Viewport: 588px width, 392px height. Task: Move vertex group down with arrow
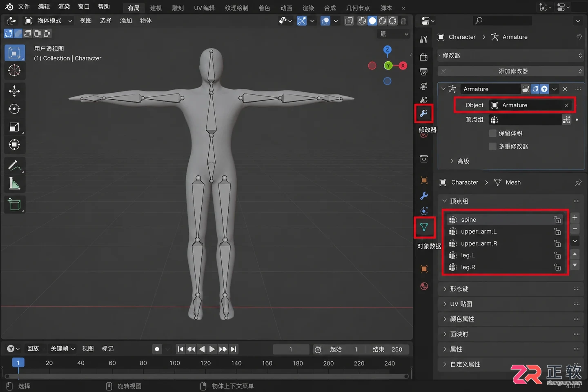[x=575, y=265]
